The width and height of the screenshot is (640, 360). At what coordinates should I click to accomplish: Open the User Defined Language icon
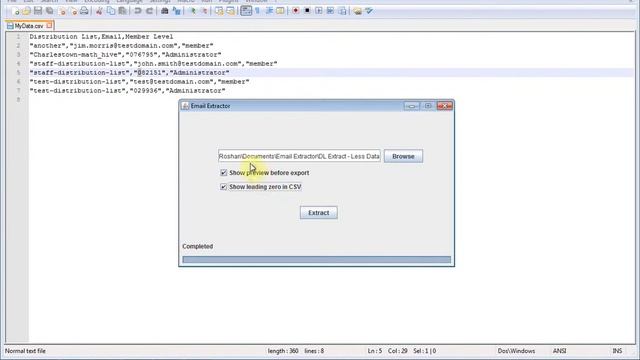280,11
